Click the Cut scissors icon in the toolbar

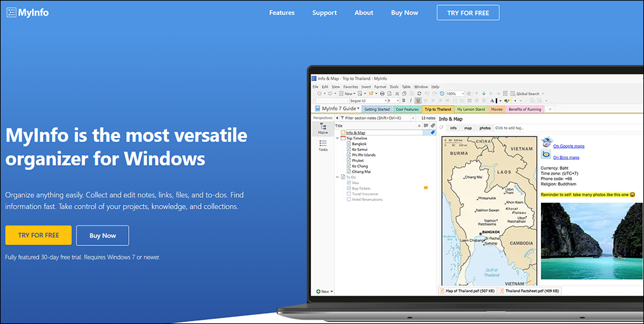[397, 93]
